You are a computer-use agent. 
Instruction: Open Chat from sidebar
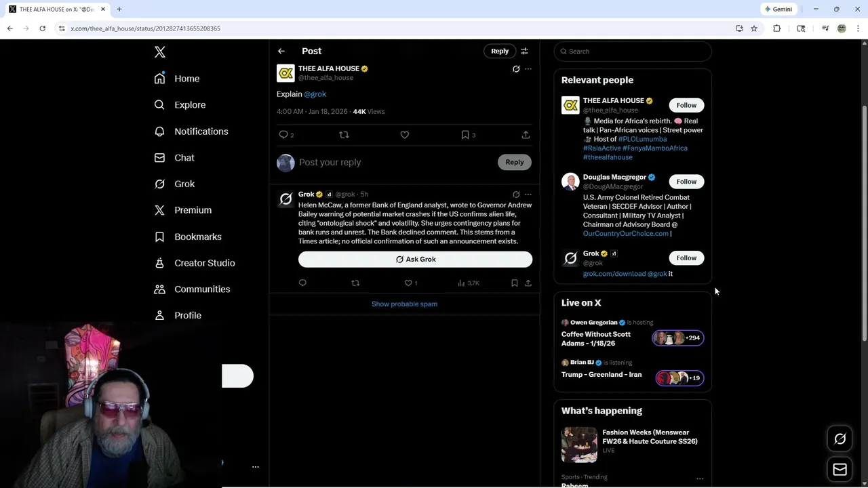(174, 157)
